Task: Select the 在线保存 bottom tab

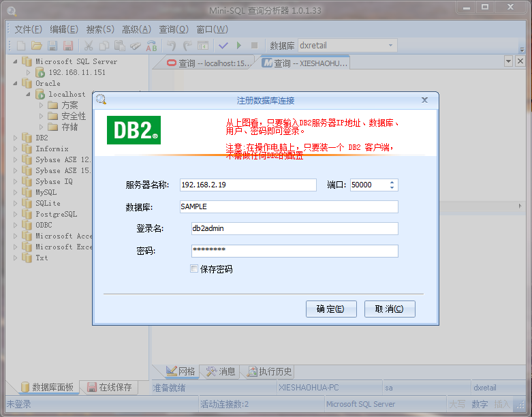Action: point(109,387)
